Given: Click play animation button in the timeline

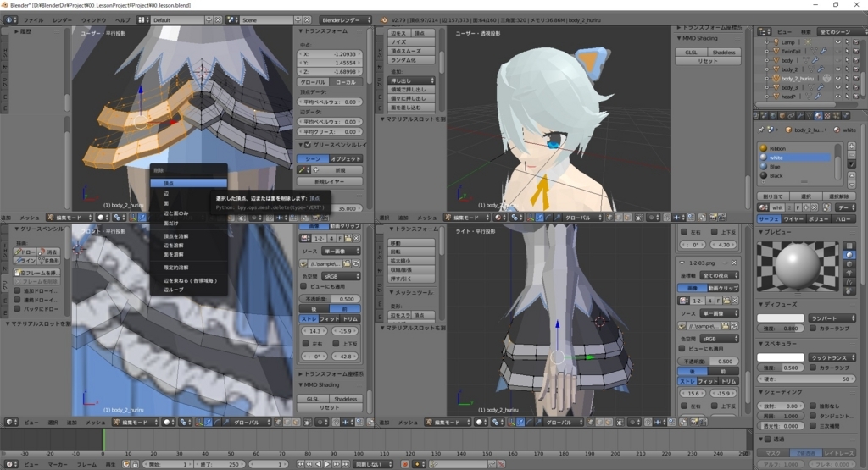Looking at the screenshot, I should (327, 464).
